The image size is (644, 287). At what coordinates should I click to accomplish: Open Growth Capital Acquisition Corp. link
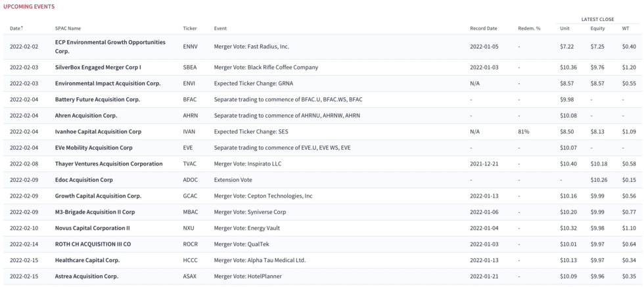[98, 196]
